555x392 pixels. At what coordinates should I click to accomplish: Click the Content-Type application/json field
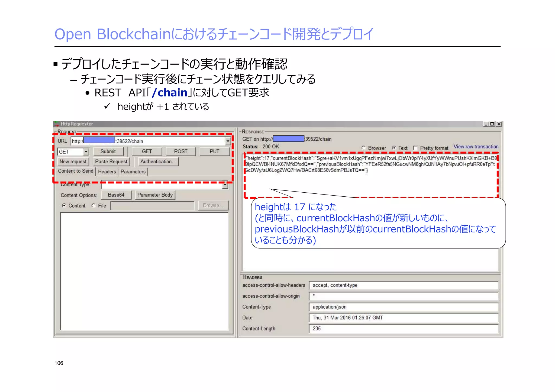404,307
